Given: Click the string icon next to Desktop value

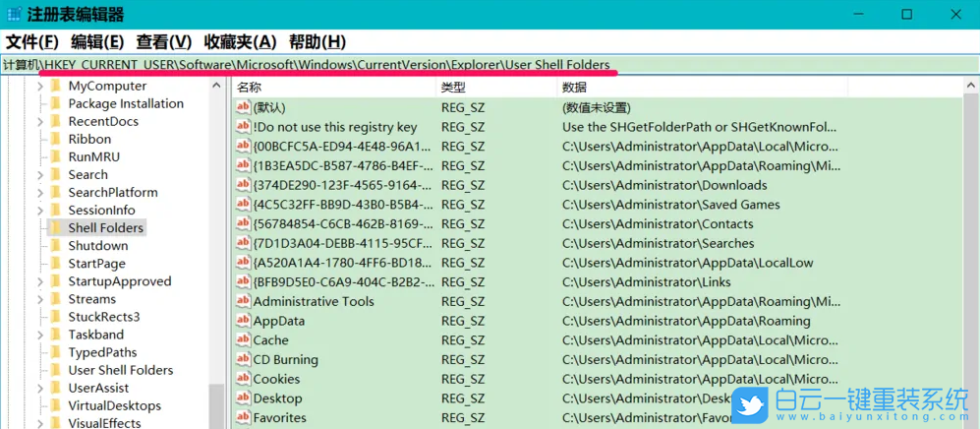Looking at the screenshot, I should pyautogui.click(x=243, y=398).
